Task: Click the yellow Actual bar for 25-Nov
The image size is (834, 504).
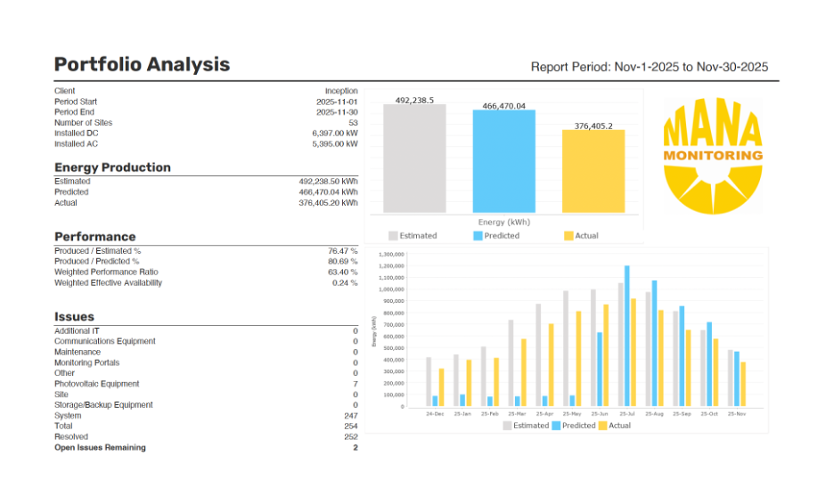Action: tap(743, 385)
